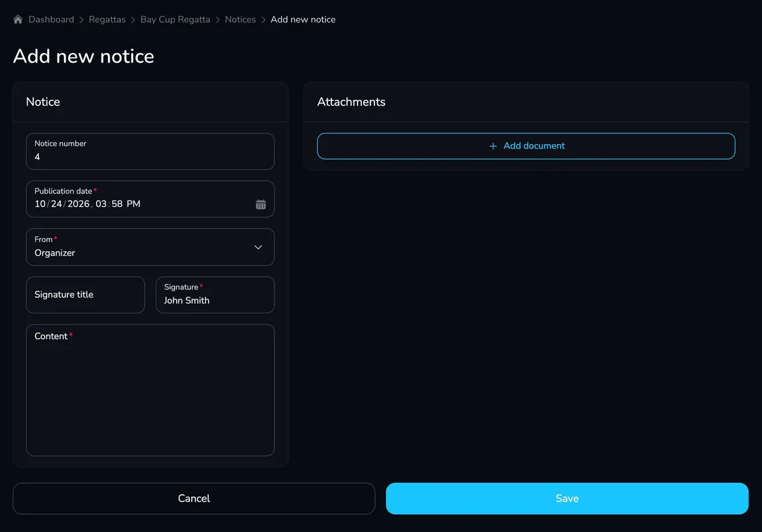Click the home icon in breadcrumb
Screen dimensions: 762x532
18,19
